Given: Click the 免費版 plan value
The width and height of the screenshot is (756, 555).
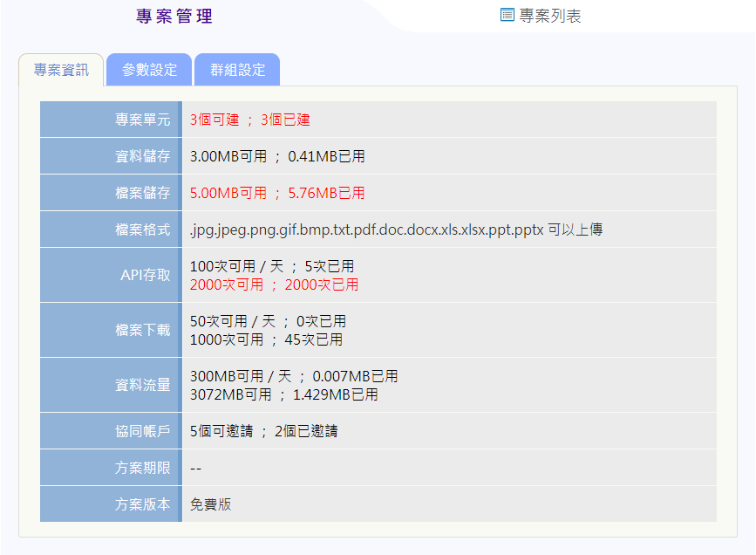Looking at the screenshot, I should click(210, 504).
